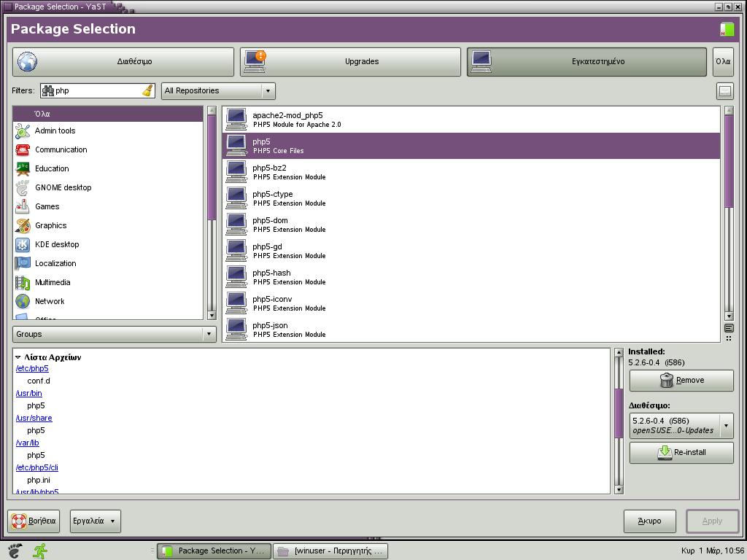Click the package list scrollbar down arrow
The image size is (747, 560).
pyautogui.click(x=729, y=316)
